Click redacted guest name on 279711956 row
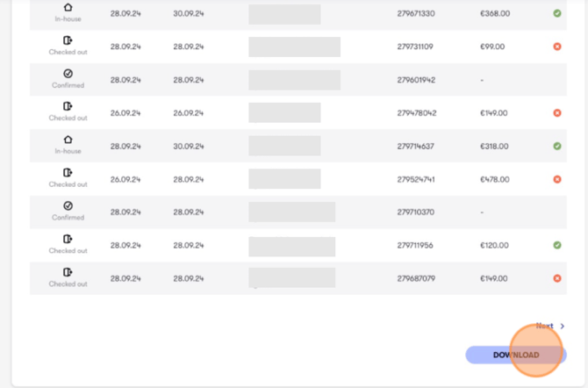Screen dimensions: 588x388 coord(291,247)
